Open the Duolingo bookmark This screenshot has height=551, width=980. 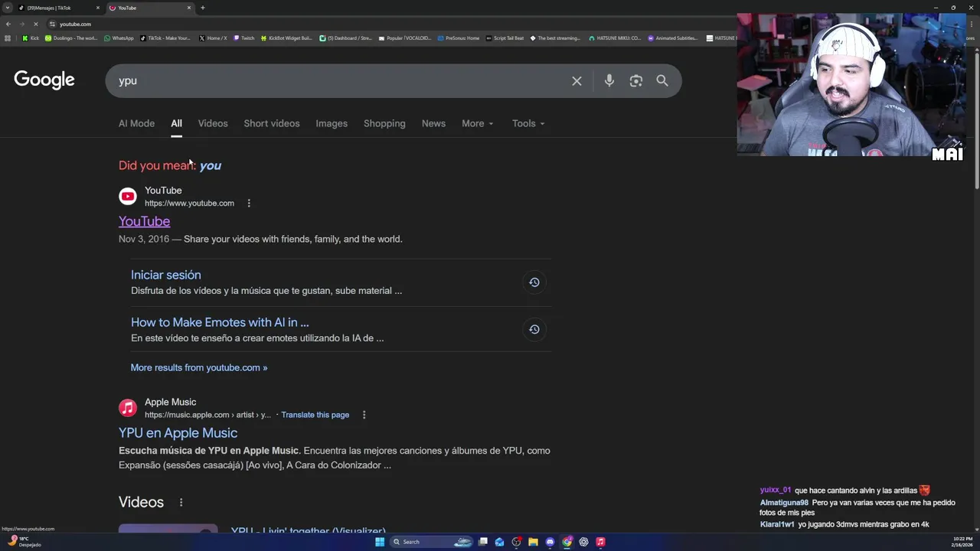tap(71, 38)
